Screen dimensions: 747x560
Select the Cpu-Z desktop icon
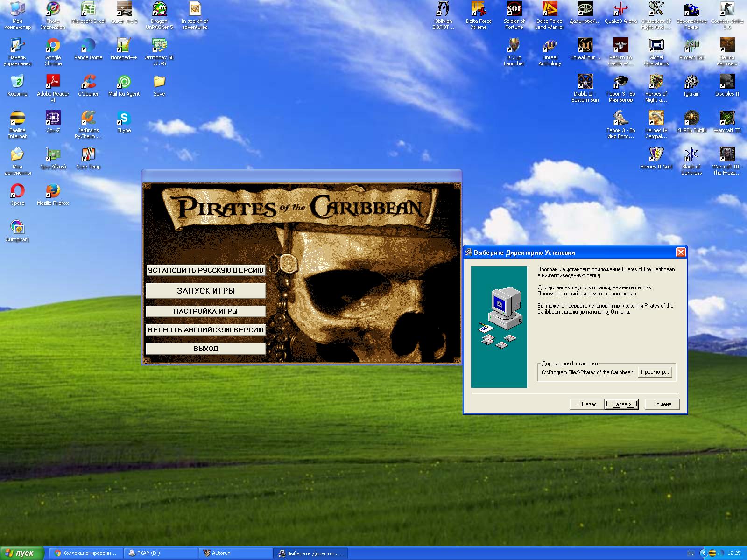click(53, 122)
